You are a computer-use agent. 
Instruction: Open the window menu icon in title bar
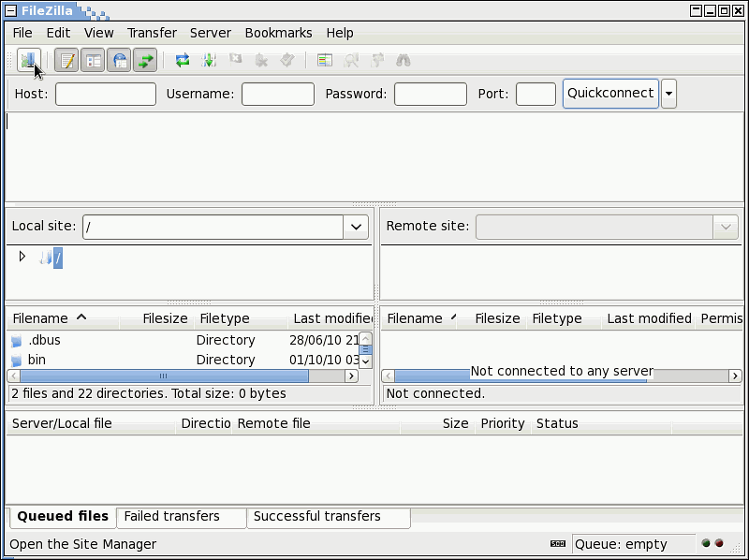tap(10, 10)
